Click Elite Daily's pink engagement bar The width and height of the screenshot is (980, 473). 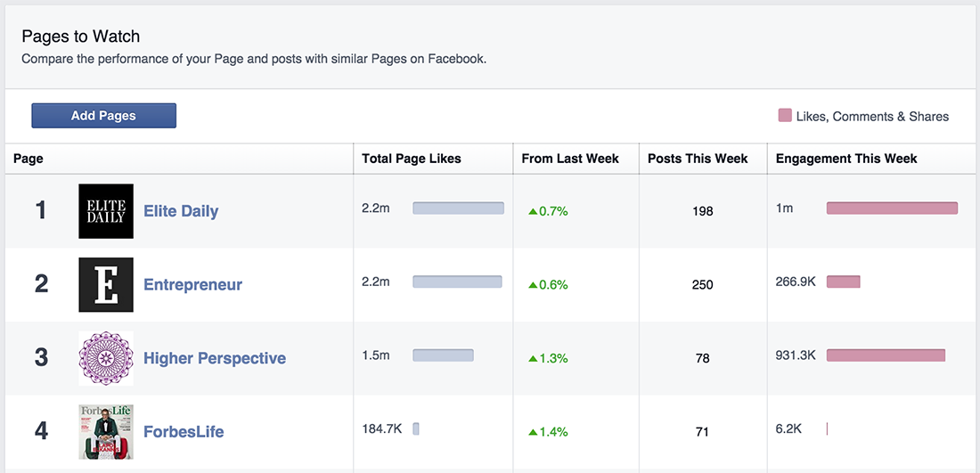point(892,208)
